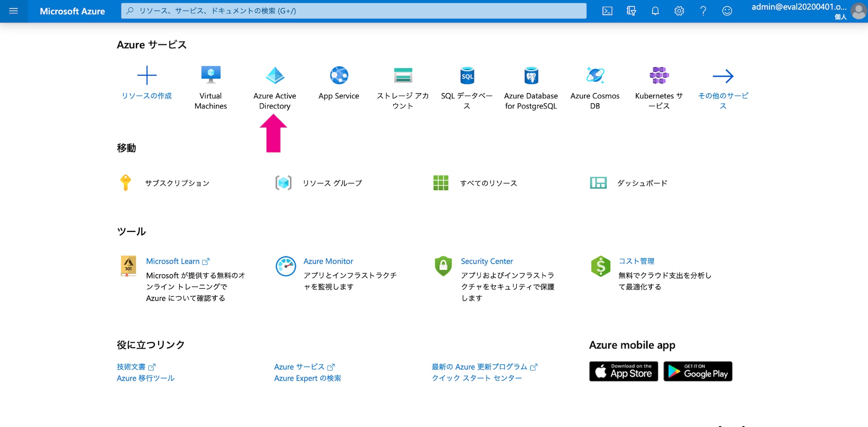Open the 技術文書 link
Viewport: 868px width, 427px height.
click(x=136, y=367)
